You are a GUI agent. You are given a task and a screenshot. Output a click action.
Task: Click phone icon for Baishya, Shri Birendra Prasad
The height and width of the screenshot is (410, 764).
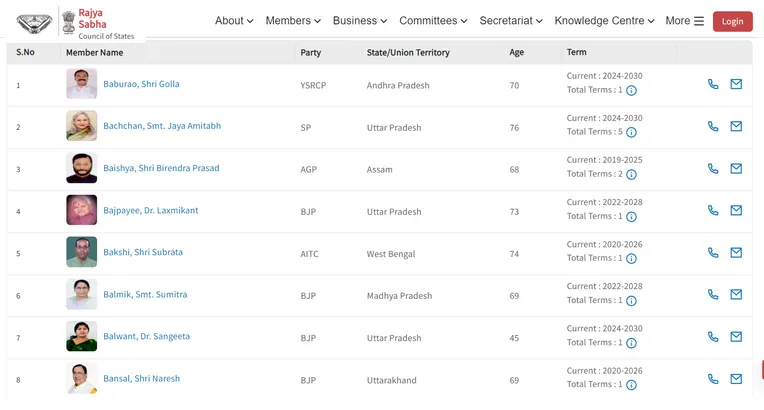713,168
